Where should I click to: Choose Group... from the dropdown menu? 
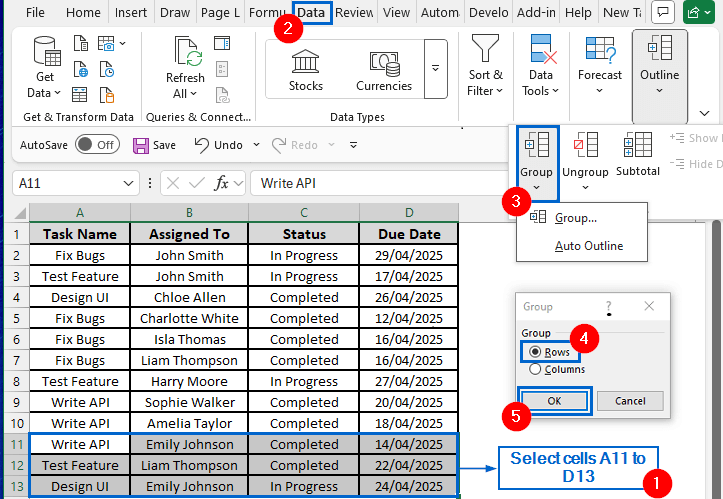[582, 218]
